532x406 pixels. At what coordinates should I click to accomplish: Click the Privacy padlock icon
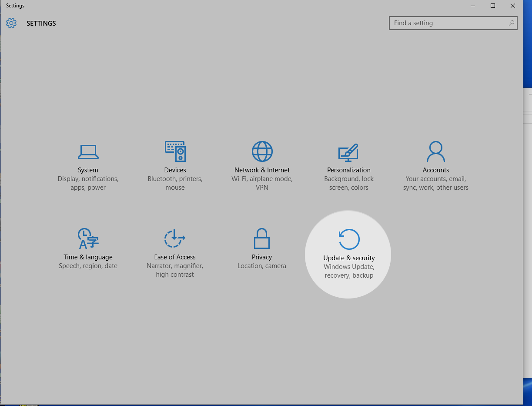pyautogui.click(x=262, y=238)
